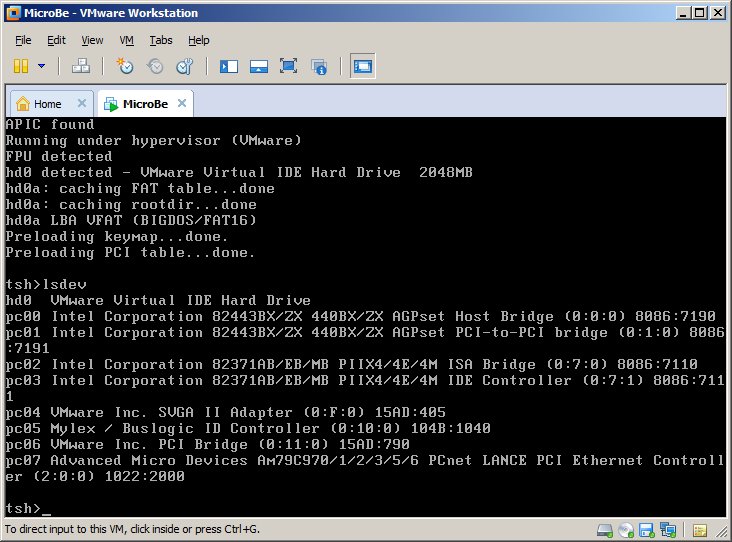Click 'To direct input to this VM' status text
Viewport: 732px width, 542px height.
(132, 529)
